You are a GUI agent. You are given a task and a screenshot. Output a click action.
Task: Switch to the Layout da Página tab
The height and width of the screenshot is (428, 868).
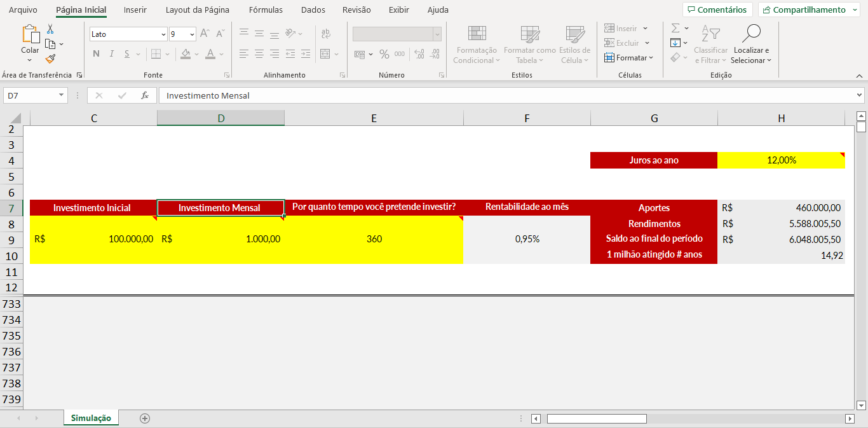(x=198, y=10)
